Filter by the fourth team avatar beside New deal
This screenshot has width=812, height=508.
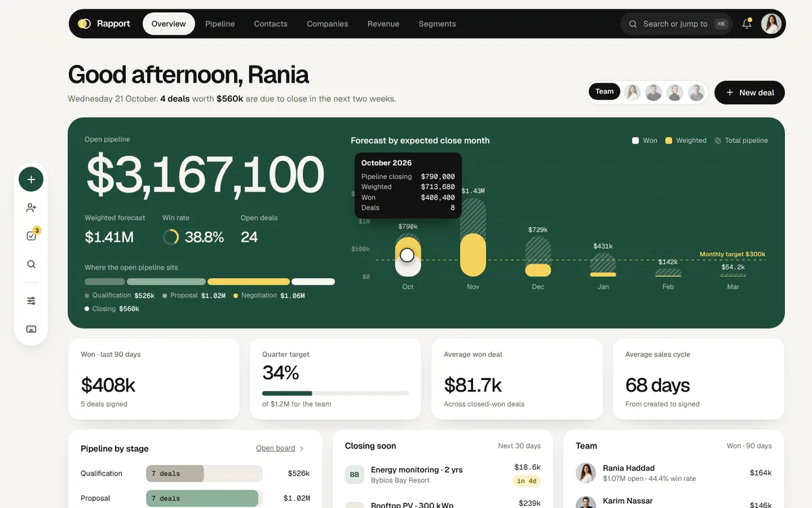(x=696, y=92)
